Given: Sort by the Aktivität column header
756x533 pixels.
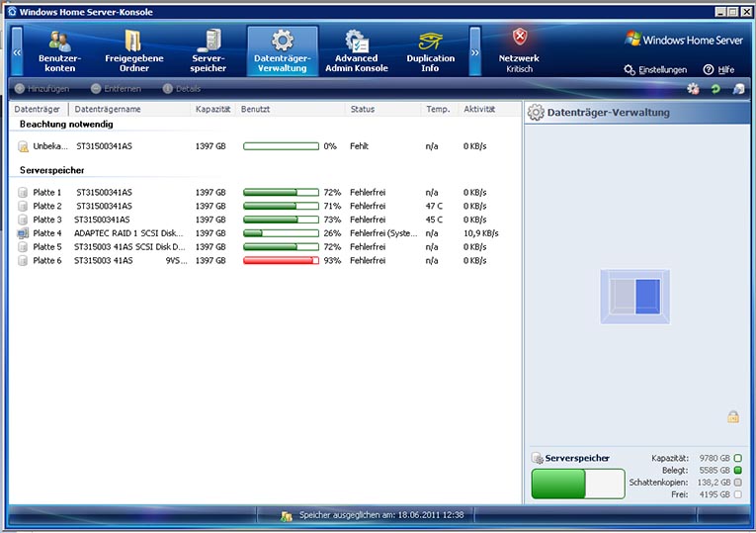Looking at the screenshot, I should [x=479, y=110].
